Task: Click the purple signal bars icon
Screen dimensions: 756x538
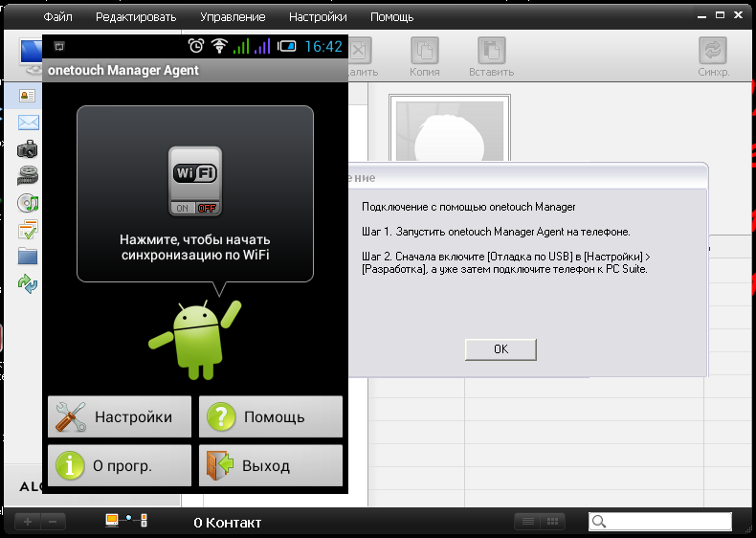Action: pos(262,46)
